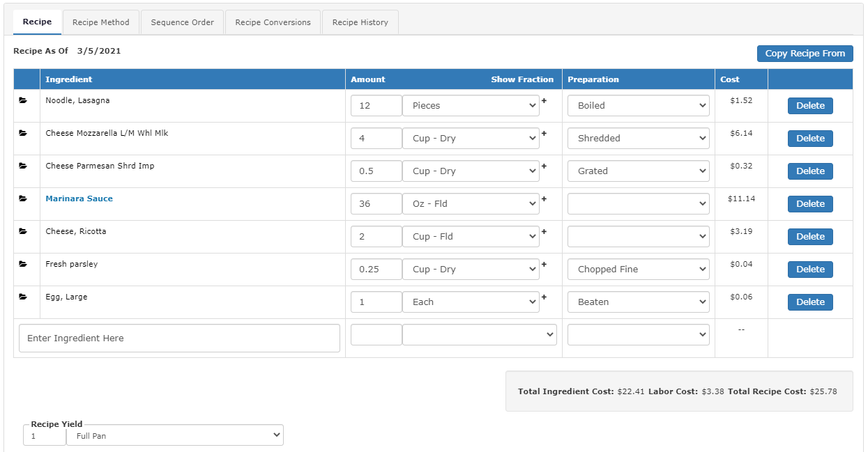
Task: Delete the Cheese Parmesan ingredient
Action: pos(810,171)
